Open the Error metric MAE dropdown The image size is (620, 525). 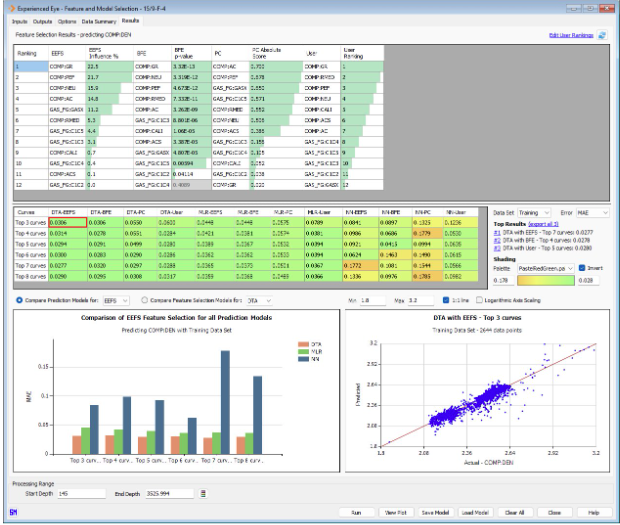[x=593, y=213]
